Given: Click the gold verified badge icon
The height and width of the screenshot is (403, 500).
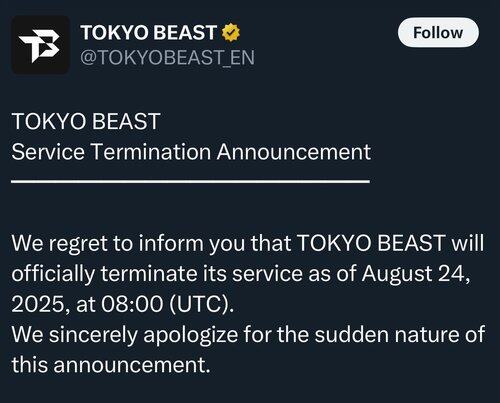Looking at the screenshot, I should pos(231,33).
